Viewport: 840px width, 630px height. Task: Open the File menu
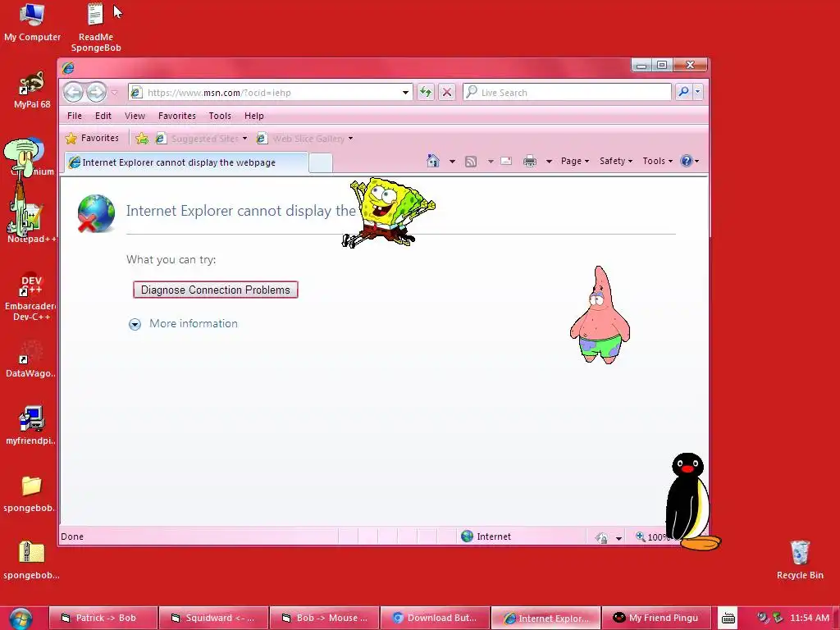(x=75, y=116)
